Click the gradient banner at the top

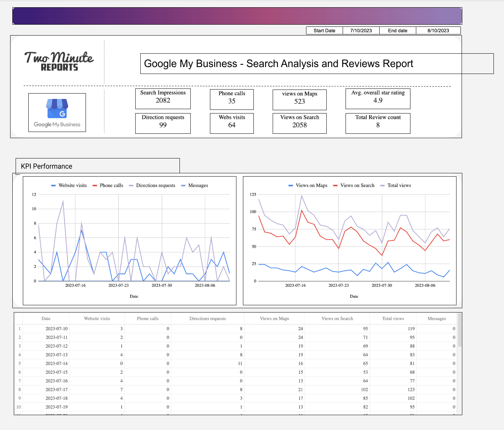pos(237,16)
